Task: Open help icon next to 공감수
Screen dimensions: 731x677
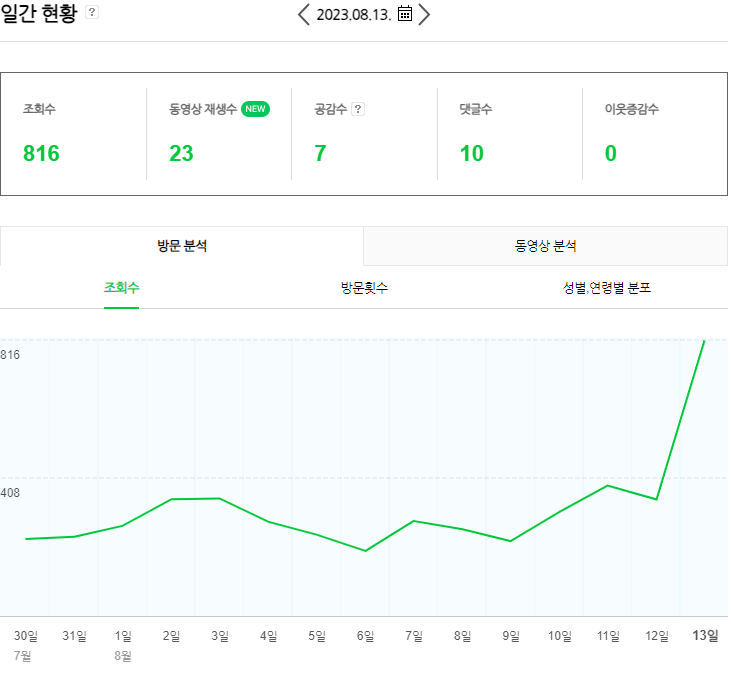Action: coord(358,109)
